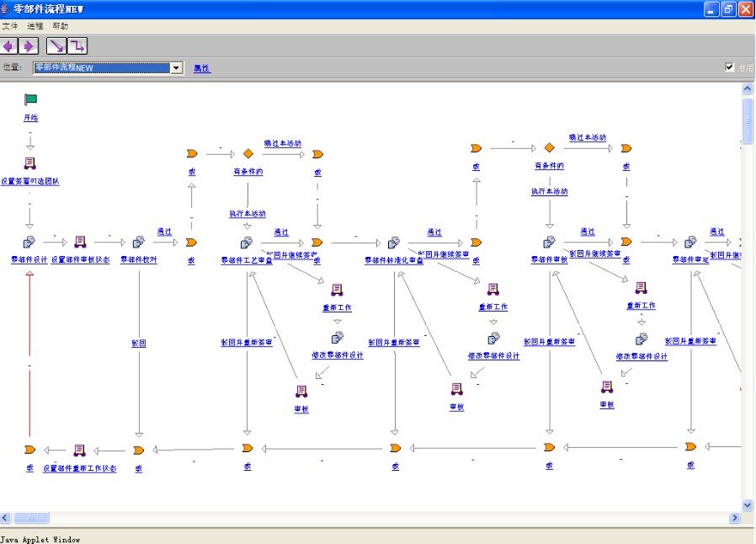Click the green start flag node

(30, 100)
